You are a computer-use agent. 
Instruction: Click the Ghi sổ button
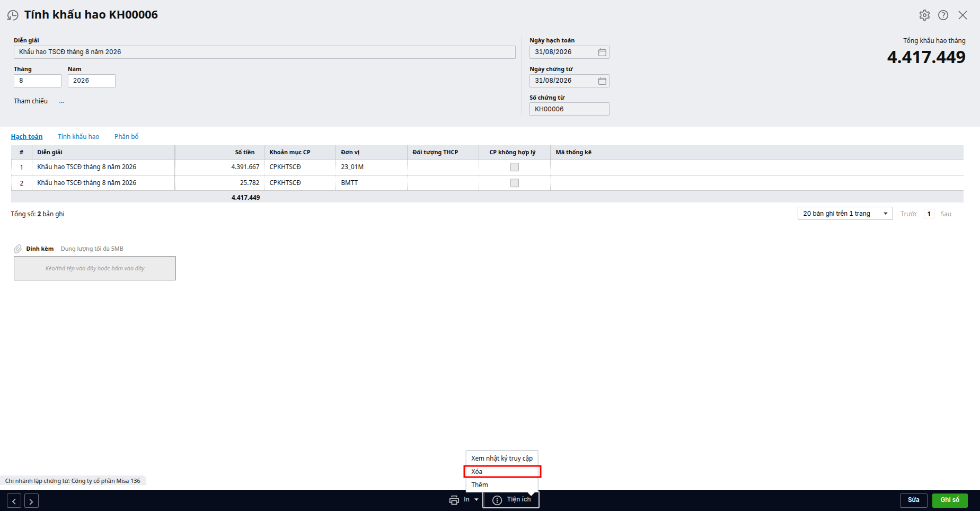(950, 500)
